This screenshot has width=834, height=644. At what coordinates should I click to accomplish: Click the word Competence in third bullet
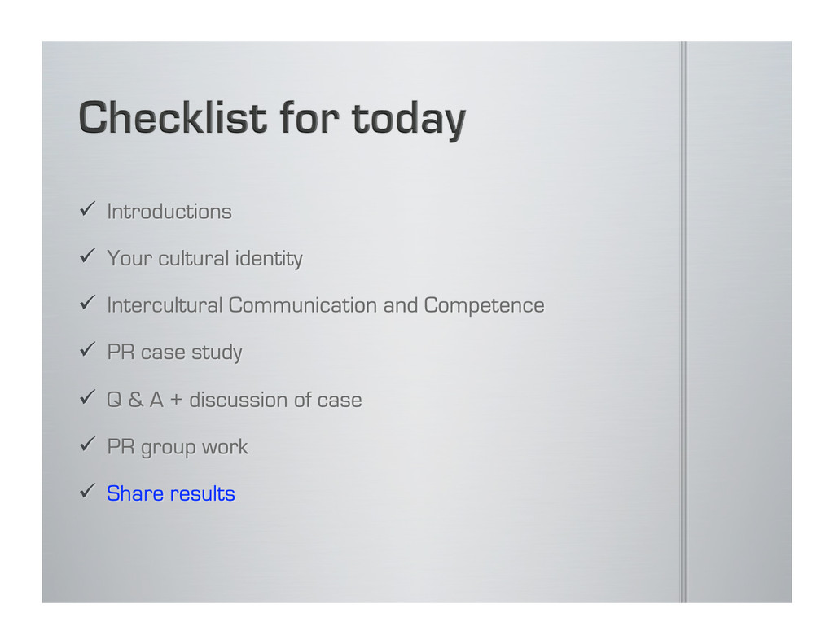(x=484, y=306)
